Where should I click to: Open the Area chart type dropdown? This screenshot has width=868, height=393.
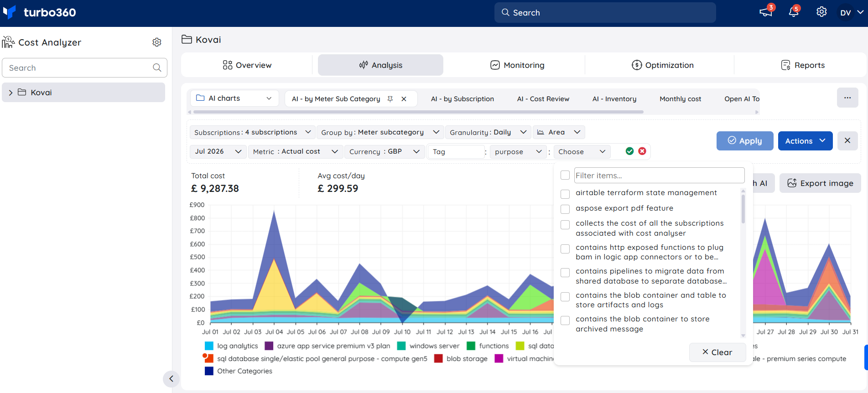559,132
